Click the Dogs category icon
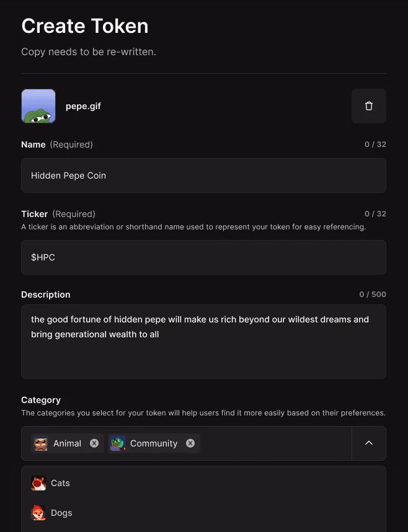Viewport: 408px width, 532px height. point(38,513)
